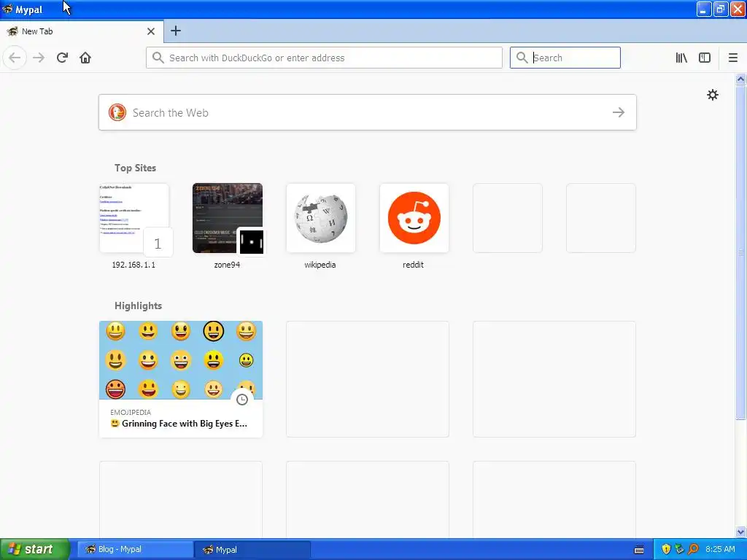Click the magnifier tray icon

click(x=694, y=549)
